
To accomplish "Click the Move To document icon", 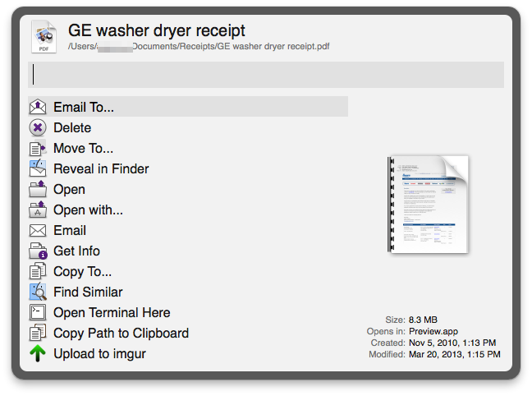I will pos(38,148).
